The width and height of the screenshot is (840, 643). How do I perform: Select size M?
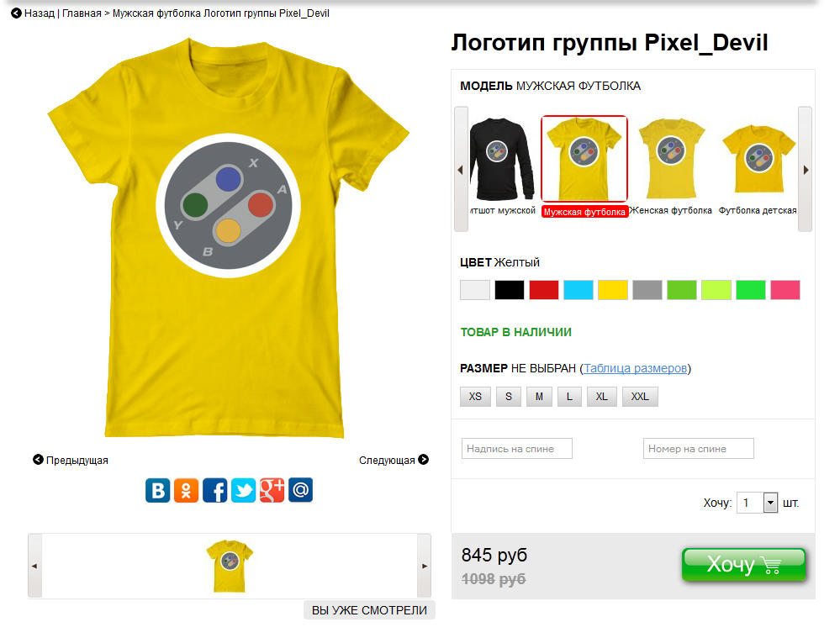(x=539, y=397)
